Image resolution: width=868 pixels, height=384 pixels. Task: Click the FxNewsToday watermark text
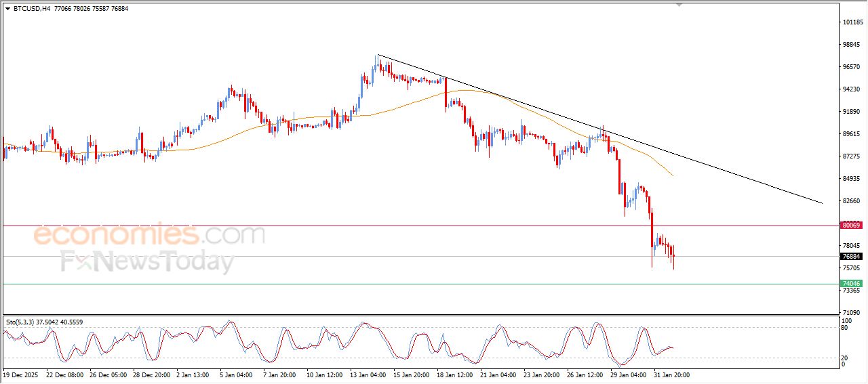[148, 261]
